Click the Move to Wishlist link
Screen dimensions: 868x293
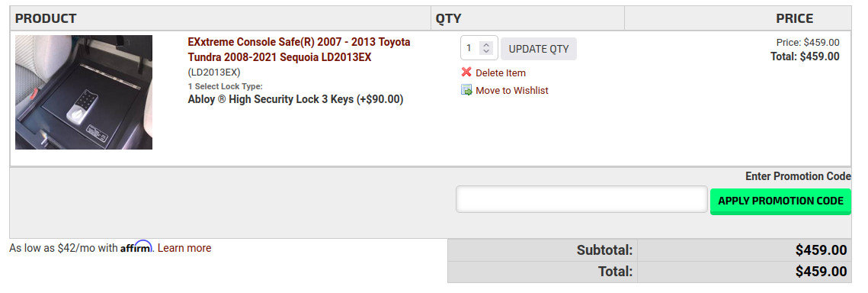pos(512,90)
